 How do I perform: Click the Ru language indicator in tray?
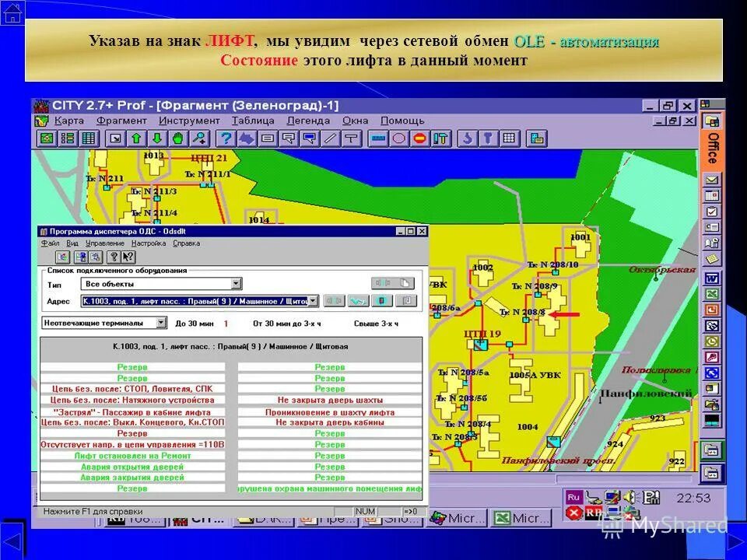point(573,498)
